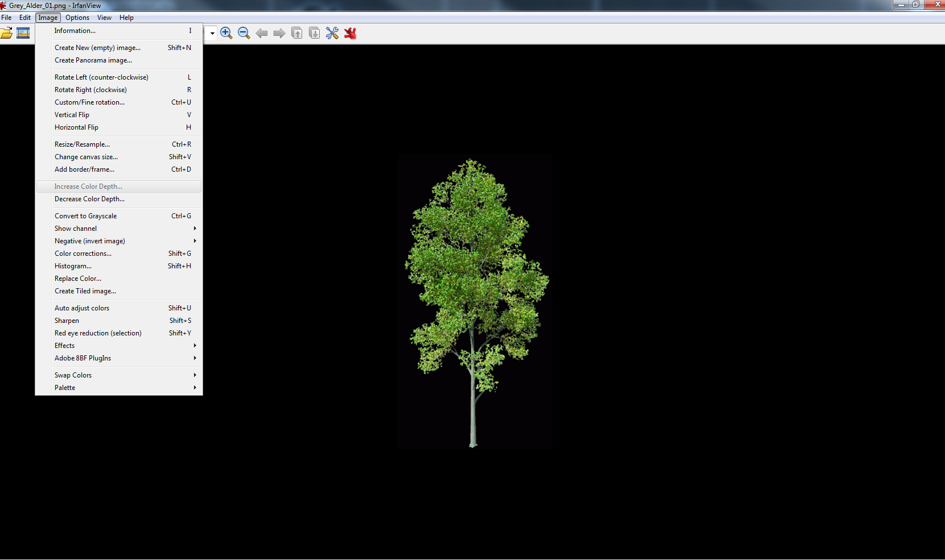The image size is (945, 560).
Task: Choose Rotate Left (counter-clockwise)
Action: pos(119,77)
